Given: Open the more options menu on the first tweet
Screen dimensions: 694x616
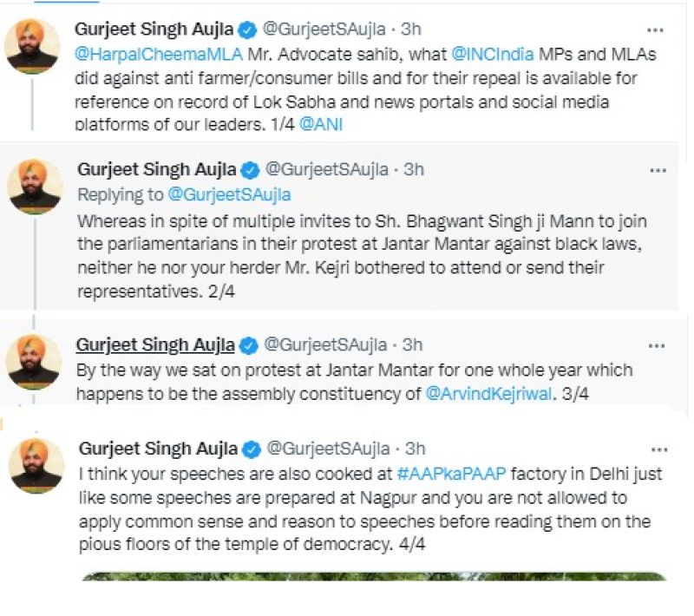Looking at the screenshot, I should pos(657,29).
